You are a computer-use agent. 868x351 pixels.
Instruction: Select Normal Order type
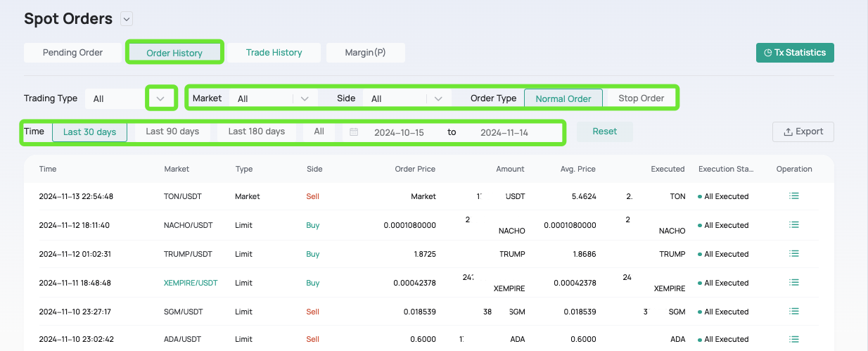click(x=563, y=98)
